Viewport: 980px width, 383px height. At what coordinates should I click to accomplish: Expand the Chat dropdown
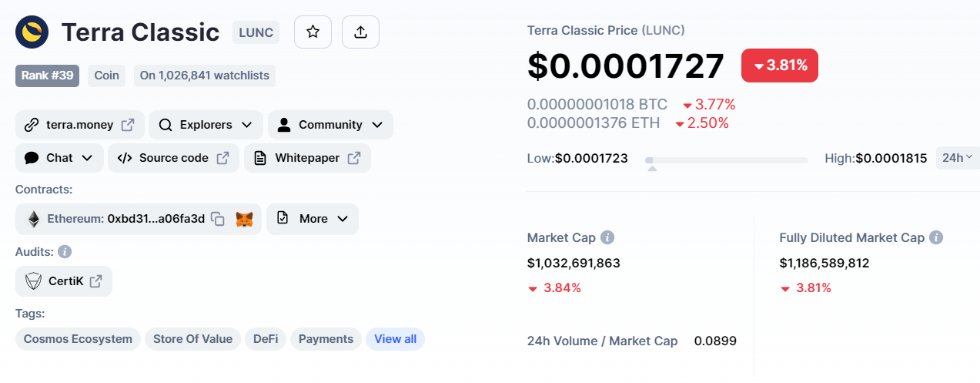coord(59,158)
